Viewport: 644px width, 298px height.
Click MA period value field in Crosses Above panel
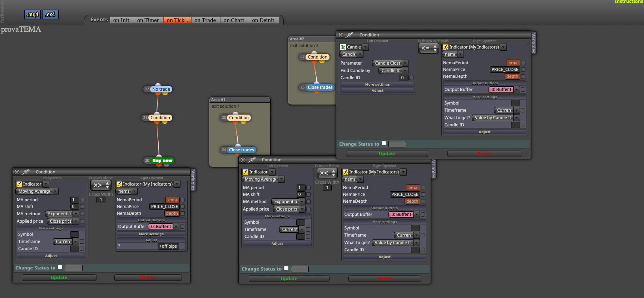[x=75, y=200]
